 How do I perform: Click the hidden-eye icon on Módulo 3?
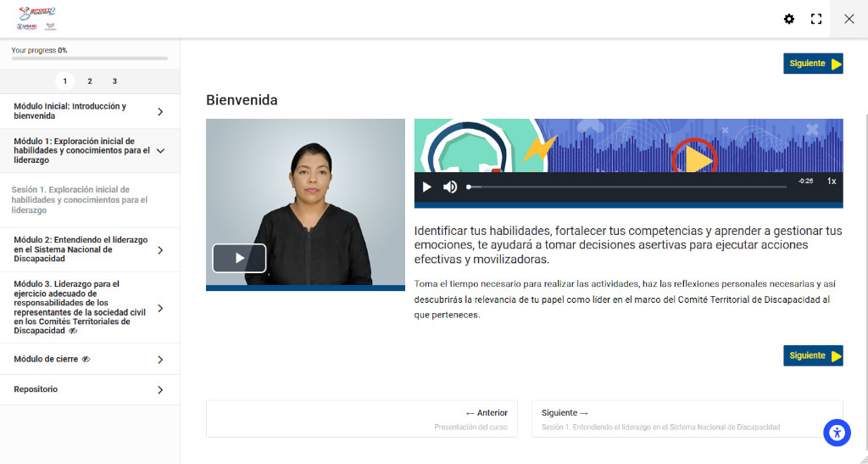pyautogui.click(x=73, y=331)
